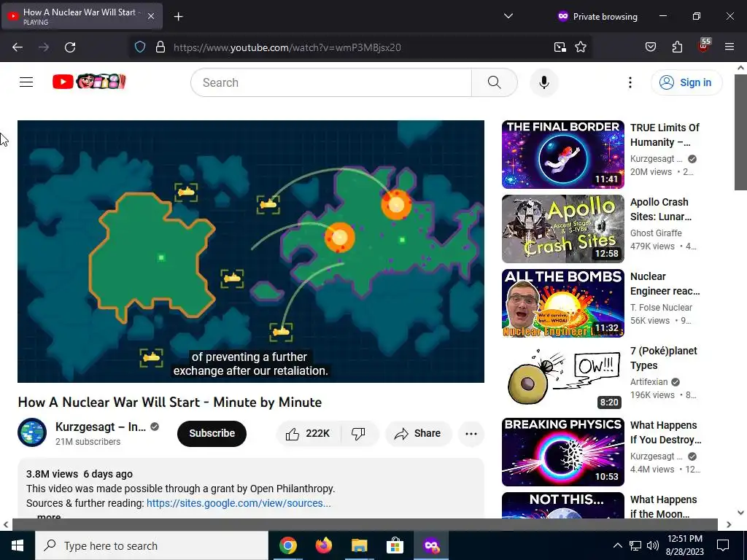The width and height of the screenshot is (747, 560).
Task: Click the Sign in button
Action: click(686, 82)
